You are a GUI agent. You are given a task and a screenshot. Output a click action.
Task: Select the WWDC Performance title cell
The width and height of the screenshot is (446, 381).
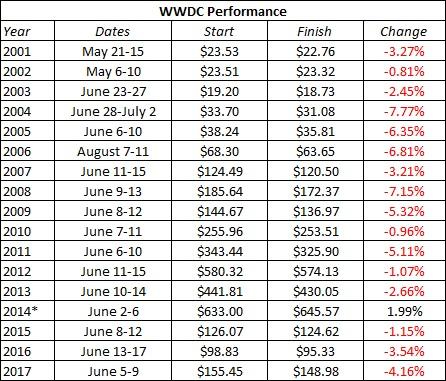223,11
